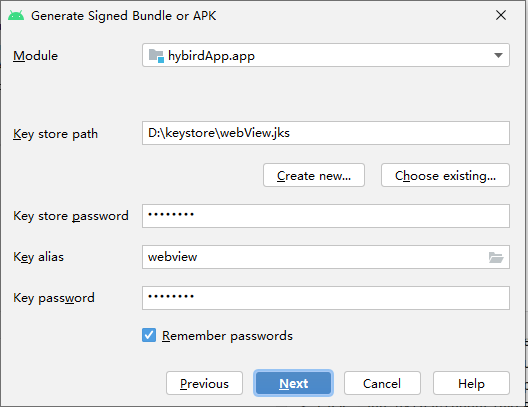Image resolution: width=528 pixels, height=407 pixels.
Task: Click the module folder icon beside hybirdApp.app
Action: click(x=156, y=56)
